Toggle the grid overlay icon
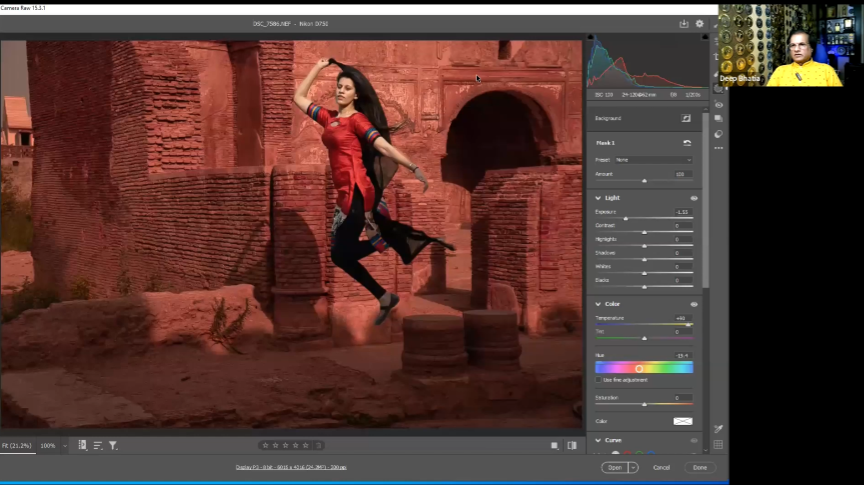Image resolution: width=864 pixels, height=485 pixels. (x=718, y=445)
